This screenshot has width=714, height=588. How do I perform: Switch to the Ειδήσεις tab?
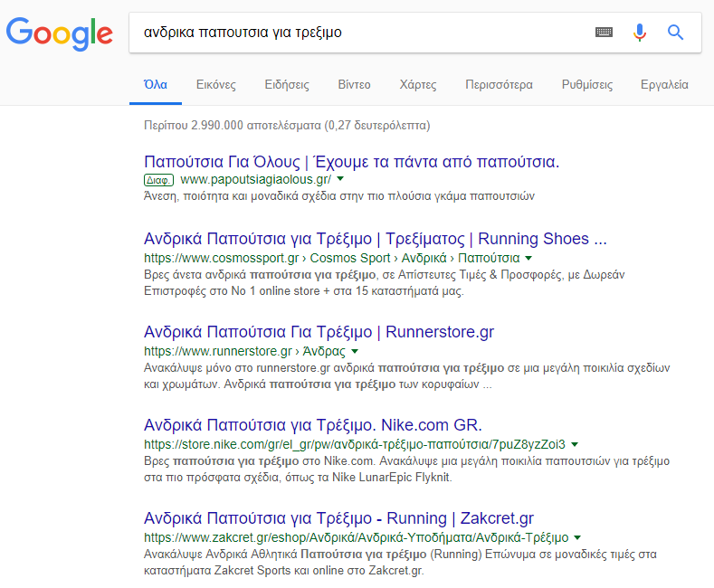(287, 85)
